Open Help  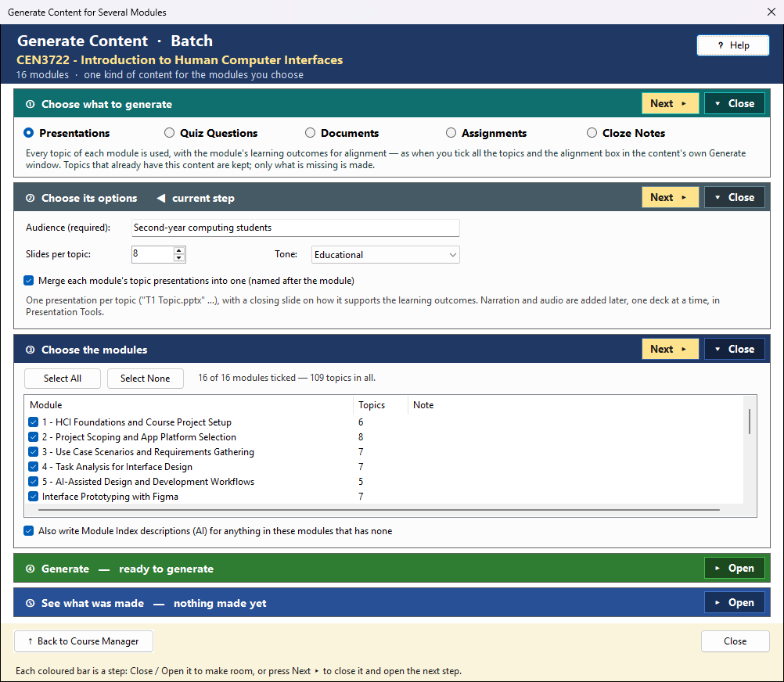pos(733,45)
